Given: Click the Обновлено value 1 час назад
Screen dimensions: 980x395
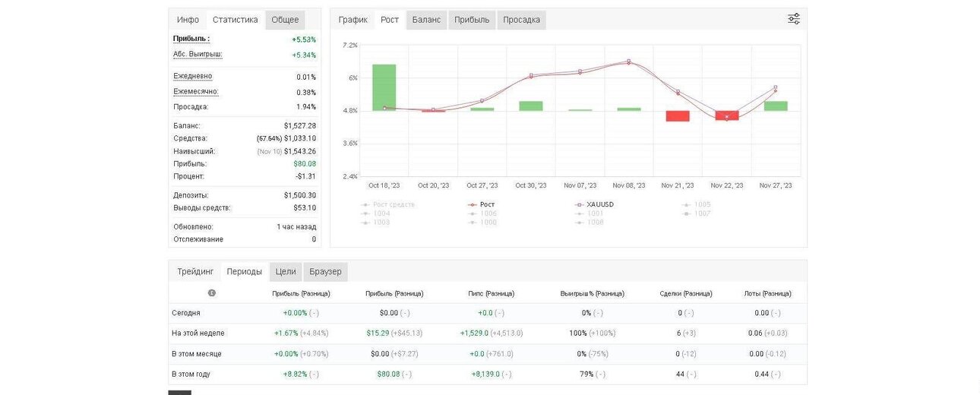Looking at the screenshot, I should click(x=296, y=226).
